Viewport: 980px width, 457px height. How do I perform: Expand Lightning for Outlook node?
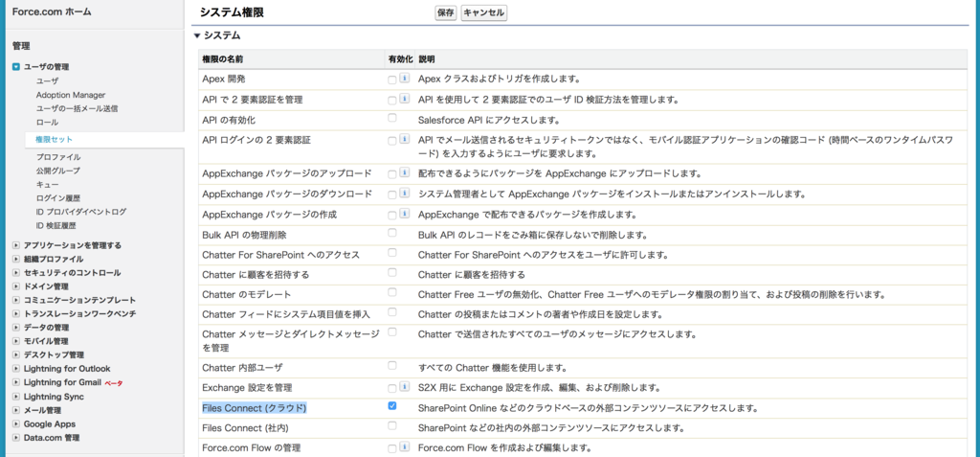[x=16, y=369]
